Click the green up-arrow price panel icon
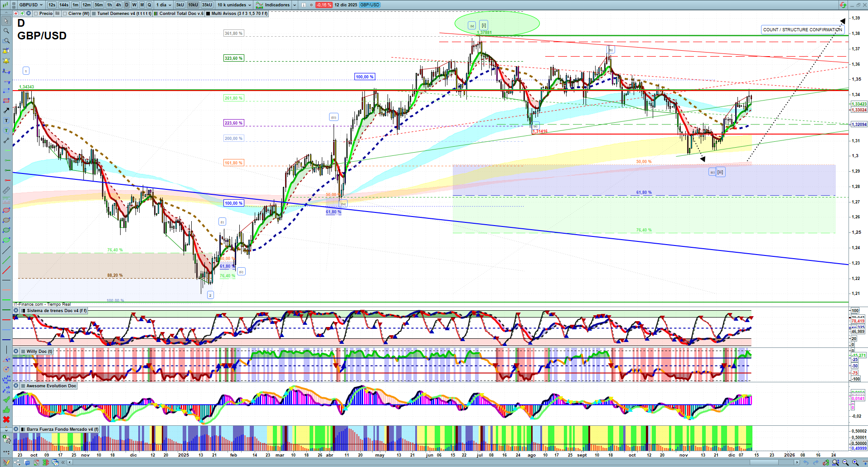 [x=22, y=13]
